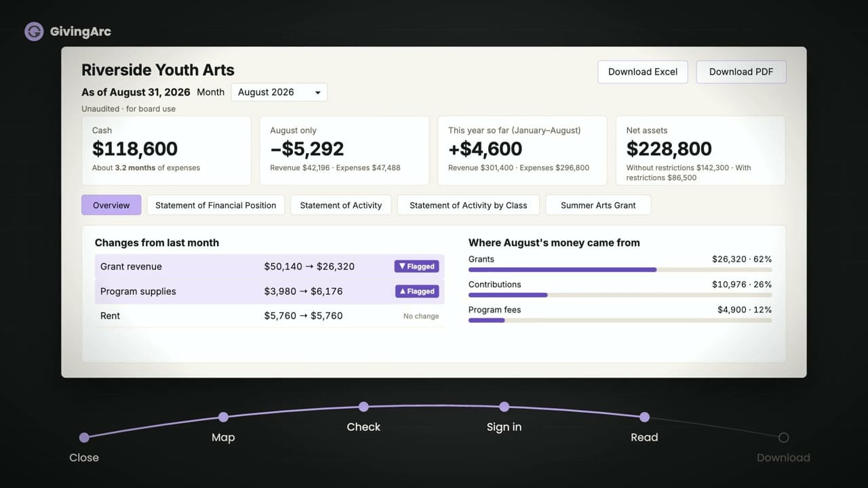
Task: Click the "As of August 31, 2026" date text
Action: [136, 92]
